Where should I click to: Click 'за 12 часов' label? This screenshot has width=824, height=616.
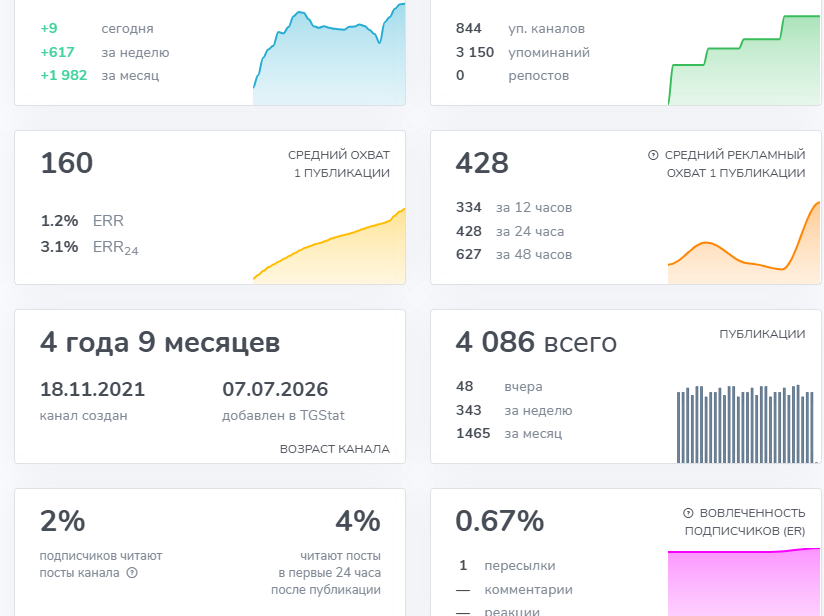pyautogui.click(x=534, y=208)
